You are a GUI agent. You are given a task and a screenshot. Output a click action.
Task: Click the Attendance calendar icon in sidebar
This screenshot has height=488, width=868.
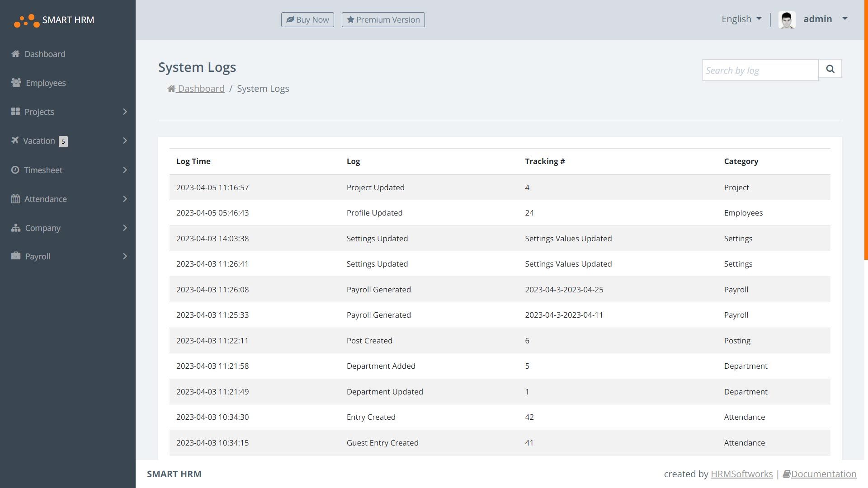coord(15,199)
